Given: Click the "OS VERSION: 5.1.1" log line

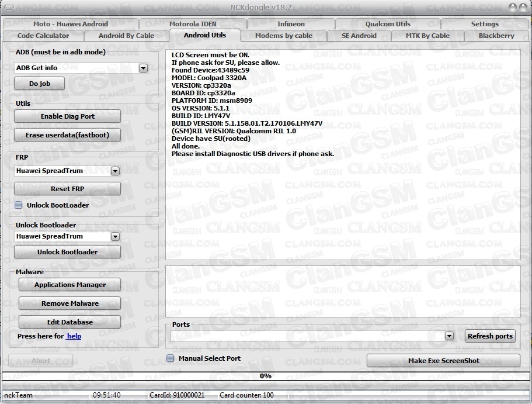Looking at the screenshot, I should pyautogui.click(x=200, y=108).
